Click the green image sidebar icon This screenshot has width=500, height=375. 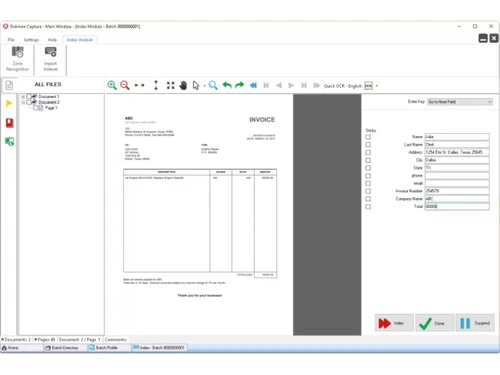(x=9, y=142)
